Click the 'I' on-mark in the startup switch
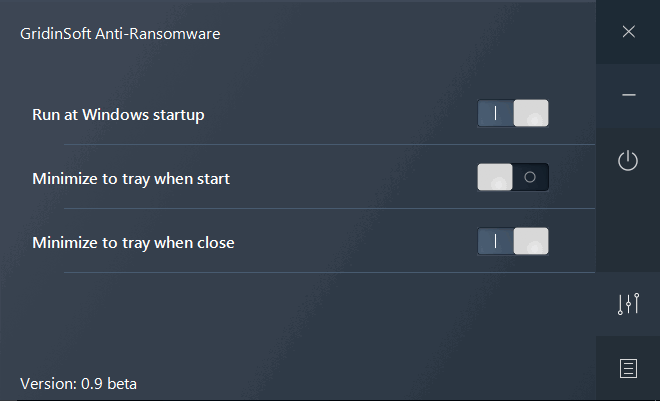The image size is (660, 401). (x=495, y=114)
